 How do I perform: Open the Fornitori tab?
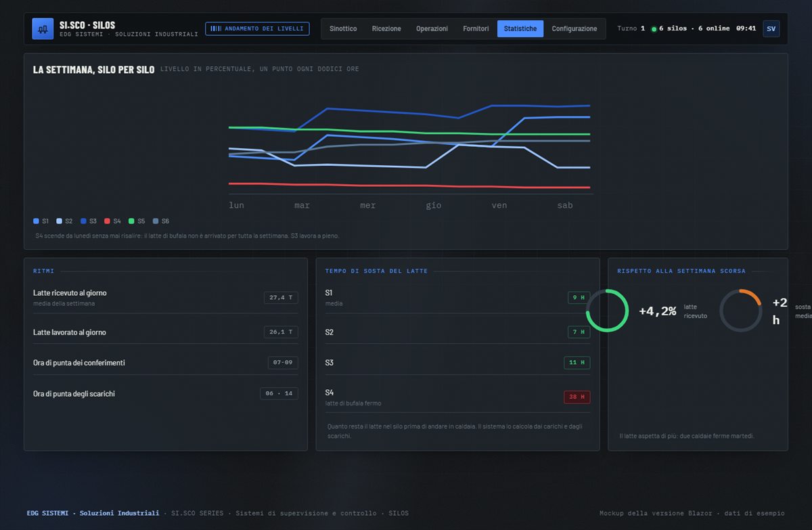click(x=476, y=28)
